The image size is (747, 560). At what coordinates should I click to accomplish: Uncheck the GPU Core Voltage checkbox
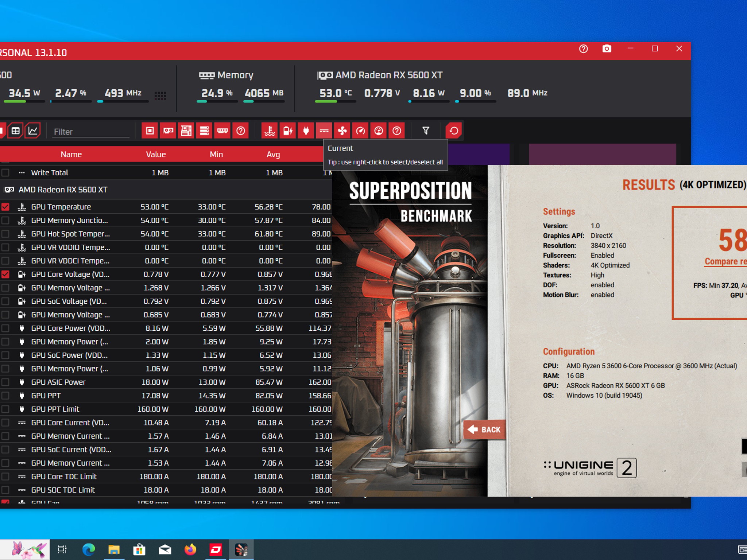(5, 274)
